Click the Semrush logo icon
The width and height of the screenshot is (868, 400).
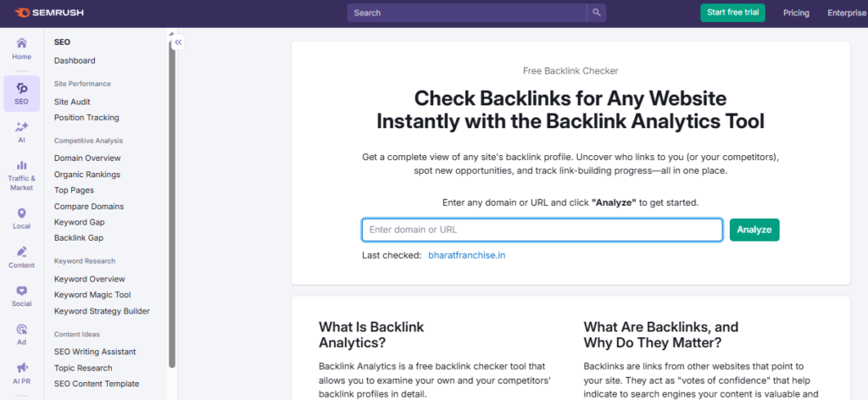point(22,13)
